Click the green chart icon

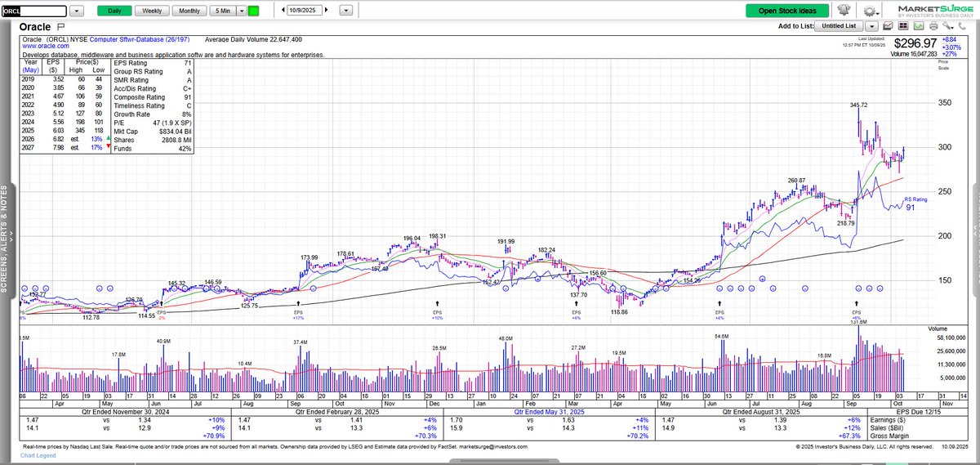919,26
